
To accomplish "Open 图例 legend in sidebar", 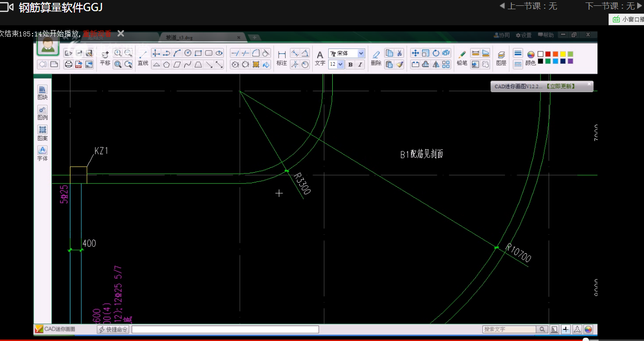I will [x=43, y=113].
